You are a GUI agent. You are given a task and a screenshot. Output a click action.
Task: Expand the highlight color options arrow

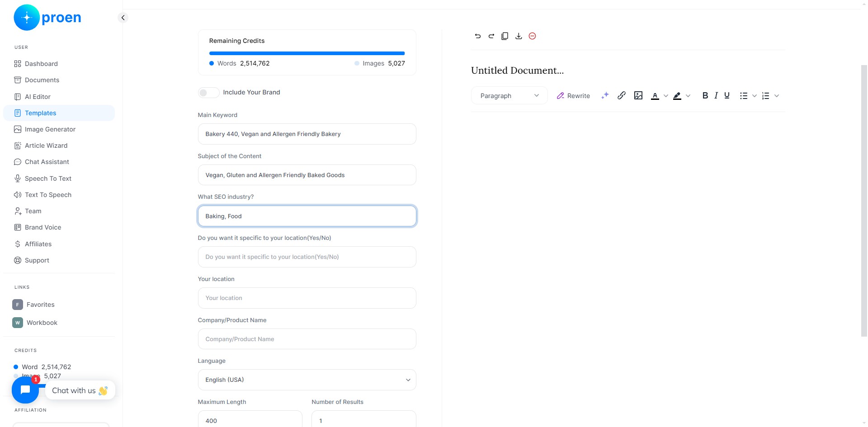(x=688, y=96)
